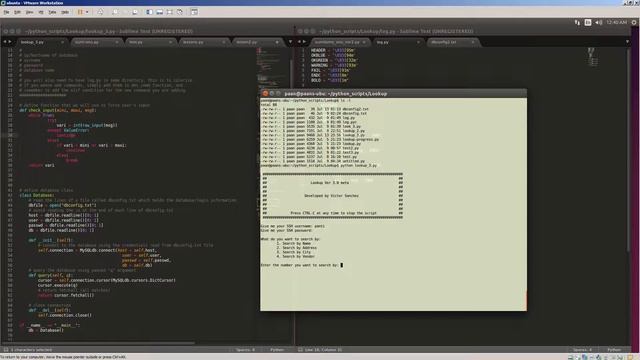Click '2. Search by Address' in terminal
640x360 pixels.
[296, 248]
